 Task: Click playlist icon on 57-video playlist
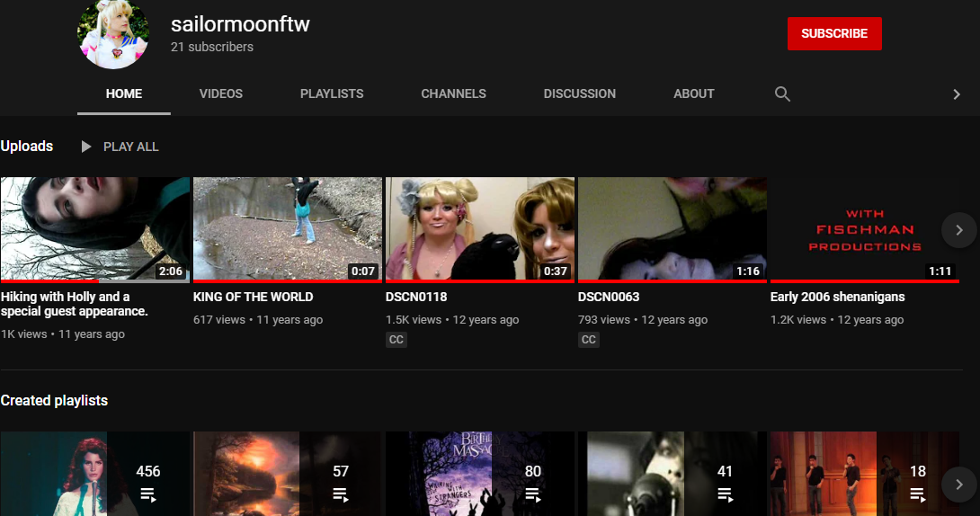pos(341,494)
